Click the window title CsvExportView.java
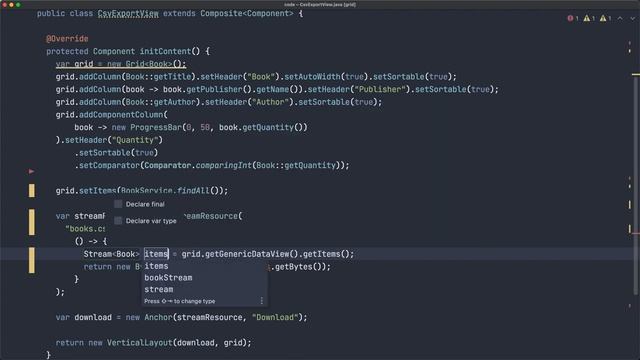Image resolution: width=640 pixels, height=360 pixels. click(x=321, y=4)
